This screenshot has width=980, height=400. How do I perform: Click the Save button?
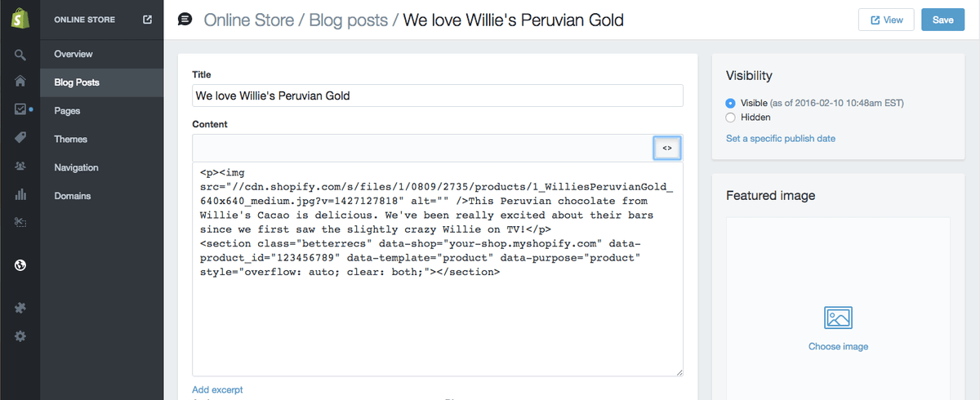942,20
